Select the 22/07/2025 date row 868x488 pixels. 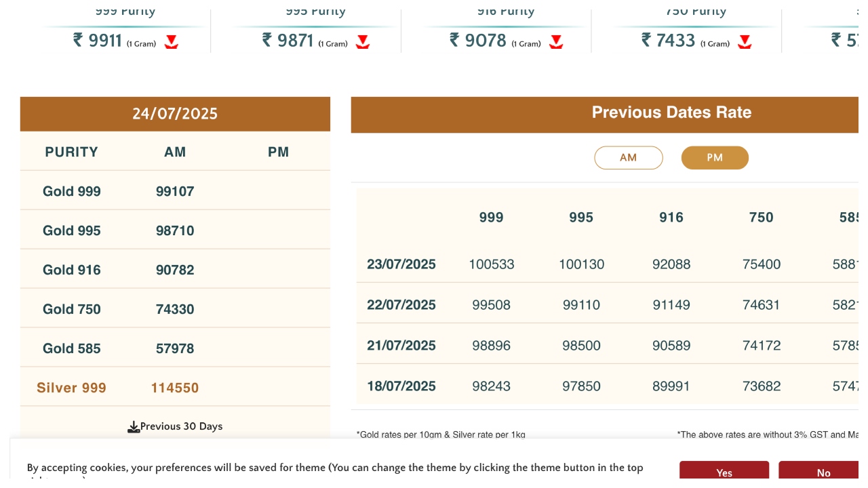(401, 305)
